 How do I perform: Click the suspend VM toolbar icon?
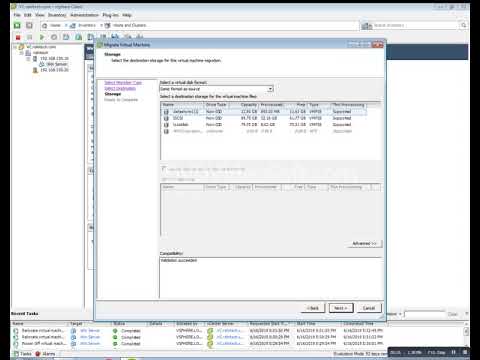click(x=30, y=37)
